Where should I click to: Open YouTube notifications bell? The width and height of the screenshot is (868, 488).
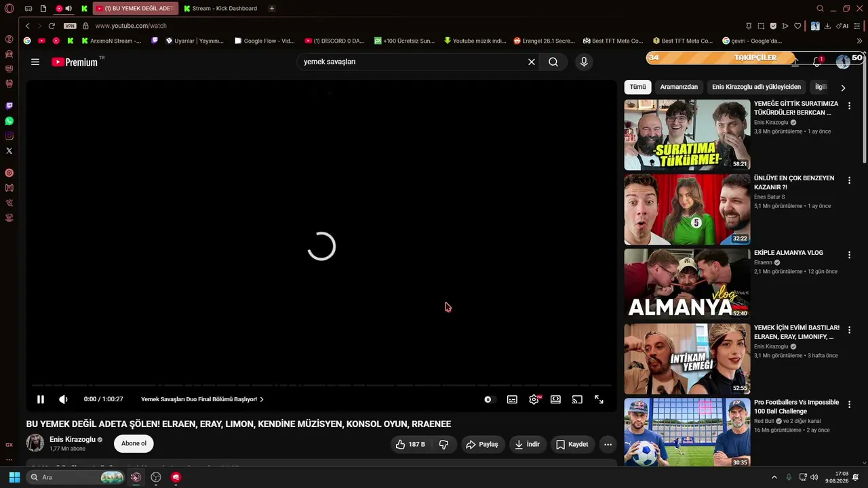coord(817,62)
